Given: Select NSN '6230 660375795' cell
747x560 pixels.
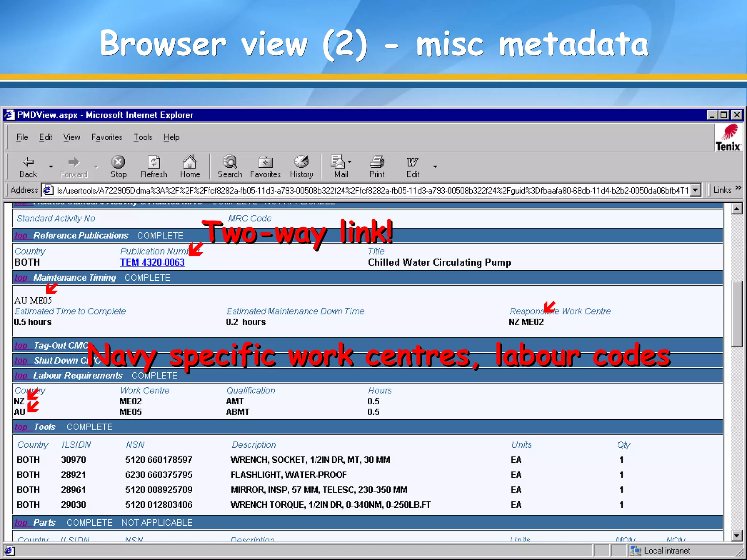Looking at the screenshot, I should coord(159,475).
